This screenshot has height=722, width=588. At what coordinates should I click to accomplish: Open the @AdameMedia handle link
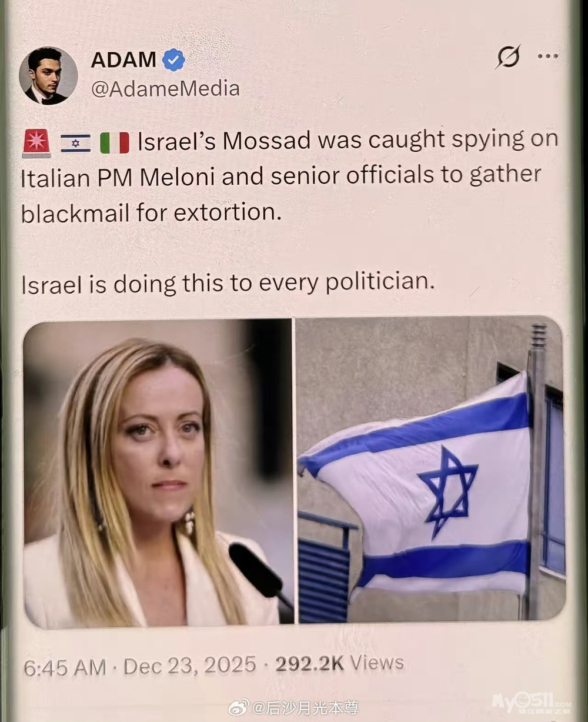(165, 89)
